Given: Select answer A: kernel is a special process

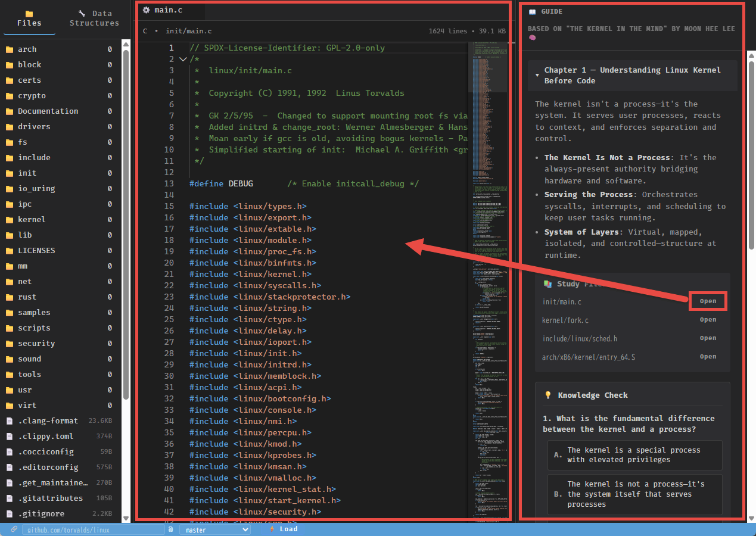Looking at the screenshot, I should coord(634,455).
